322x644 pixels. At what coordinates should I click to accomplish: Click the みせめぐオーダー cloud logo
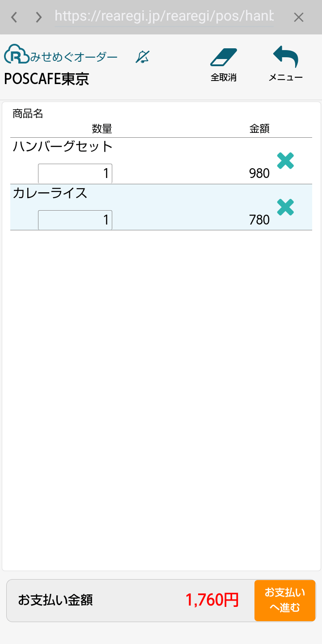[16, 55]
